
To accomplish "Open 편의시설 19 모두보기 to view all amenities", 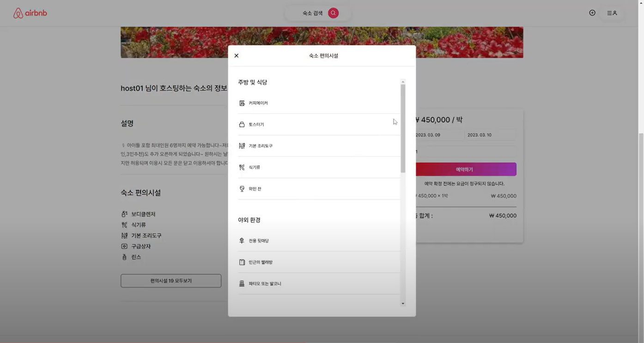I will pos(170,280).
